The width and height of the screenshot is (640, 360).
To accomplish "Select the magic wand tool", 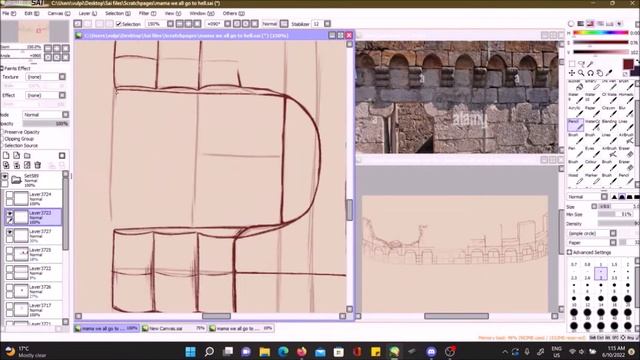I will point(590,64).
